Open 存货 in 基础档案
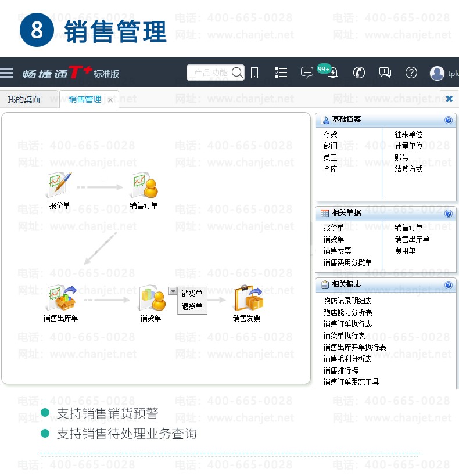Image resolution: width=459 pixels, height=476 pixels. pyautogui.click(x=330, y=134)
